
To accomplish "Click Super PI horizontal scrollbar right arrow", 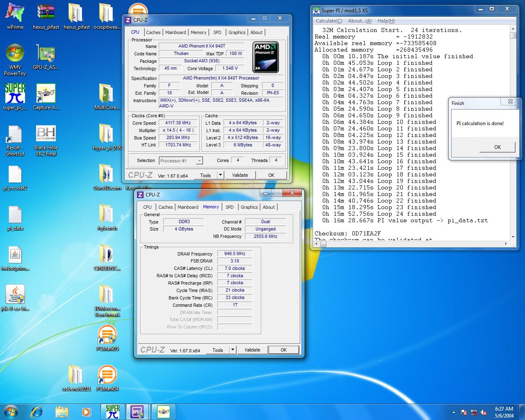I will pos(506,244).
